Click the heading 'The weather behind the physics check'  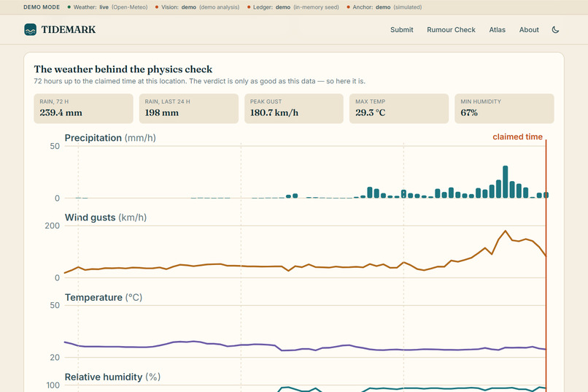coord(123,69)
